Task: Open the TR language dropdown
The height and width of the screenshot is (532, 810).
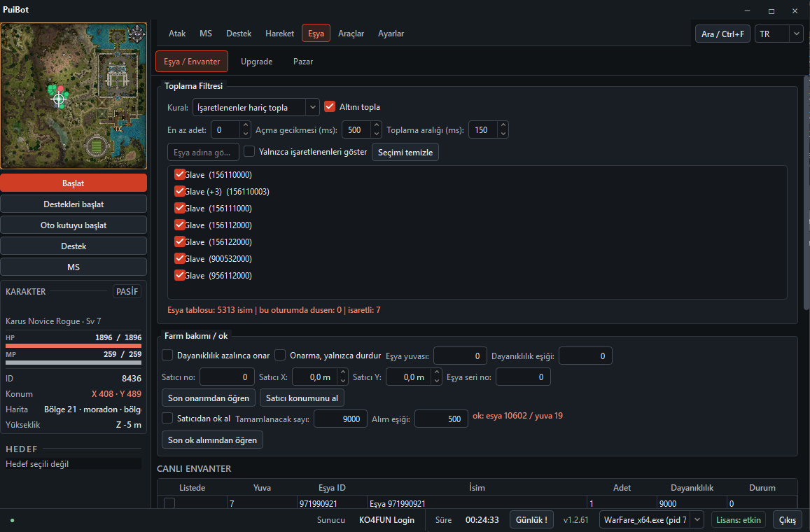Action: (778, 34)
